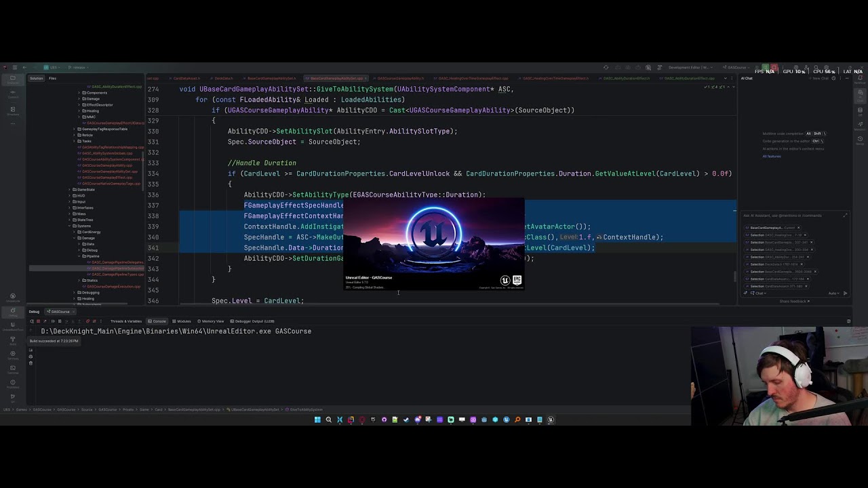Open the editor tabs overflow dropdown
868x488 pixels.
(724, 78)
